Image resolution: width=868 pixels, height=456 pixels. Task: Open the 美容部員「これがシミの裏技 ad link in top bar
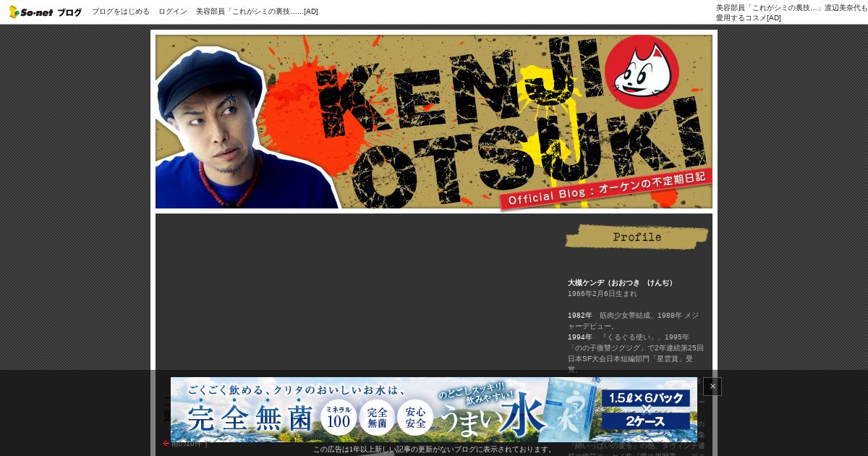[x=257, y=12]
